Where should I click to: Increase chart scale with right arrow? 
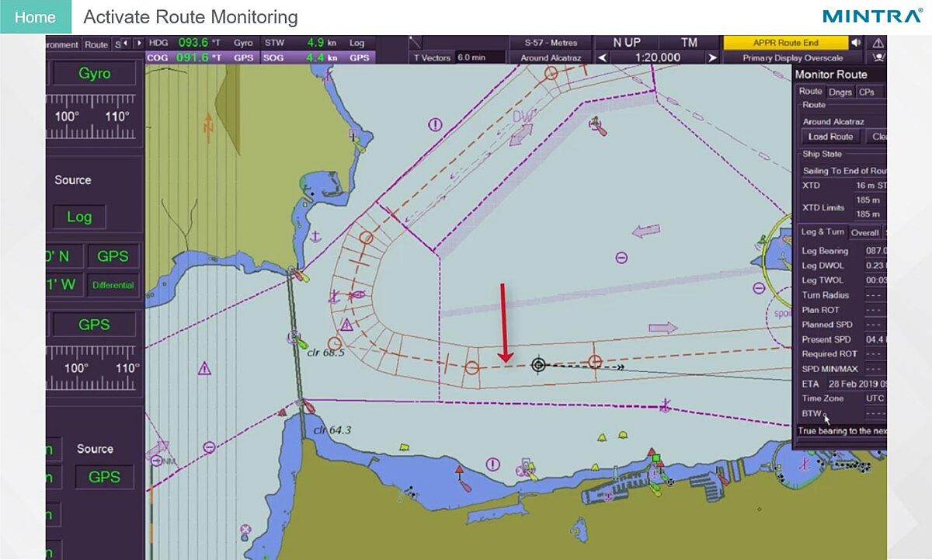(711, 57)
